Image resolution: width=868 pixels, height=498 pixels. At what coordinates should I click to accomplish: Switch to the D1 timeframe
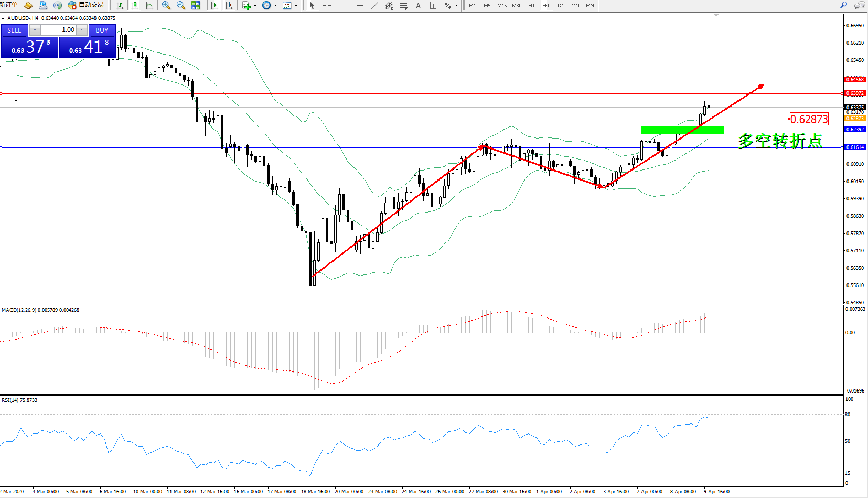coord(561,5)
